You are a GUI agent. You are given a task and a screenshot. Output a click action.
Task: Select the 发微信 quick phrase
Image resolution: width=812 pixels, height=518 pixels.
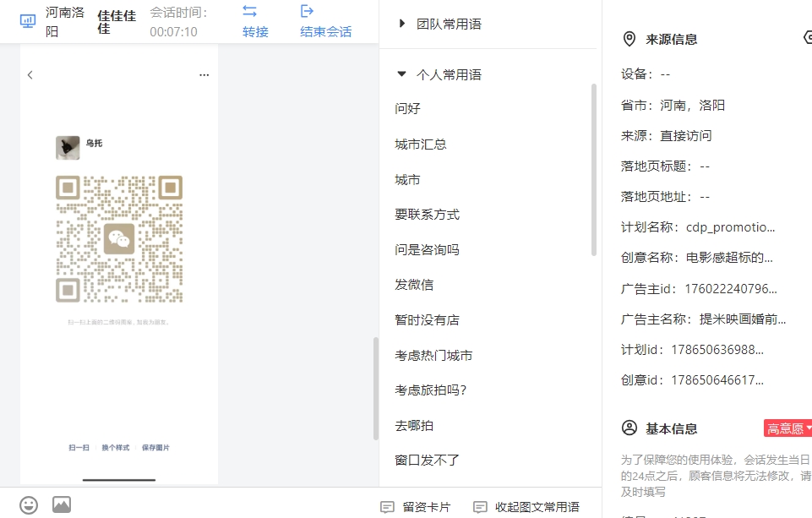pos(414,285)
